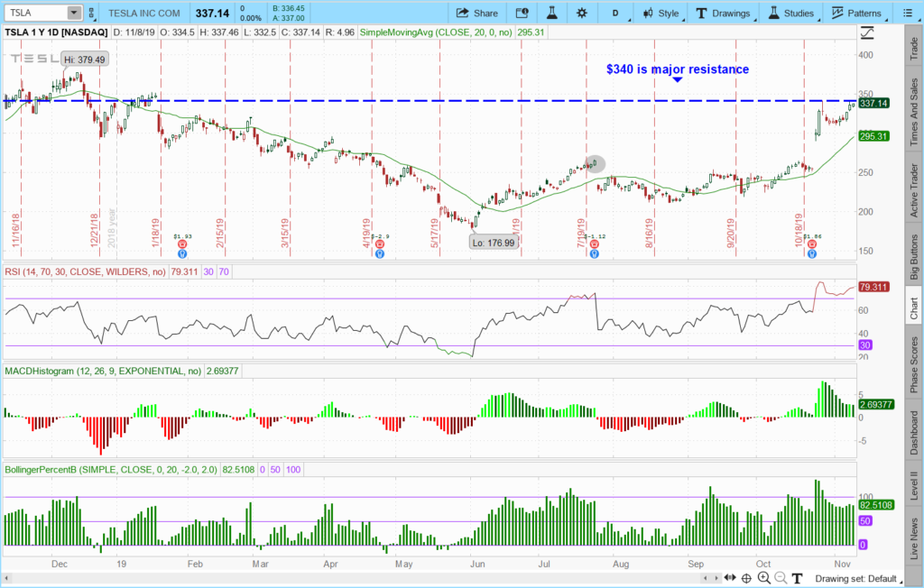Click the expand-collapse horizontal arrows icon
Screen dimensions: 924x588
(x=729, y=578)
